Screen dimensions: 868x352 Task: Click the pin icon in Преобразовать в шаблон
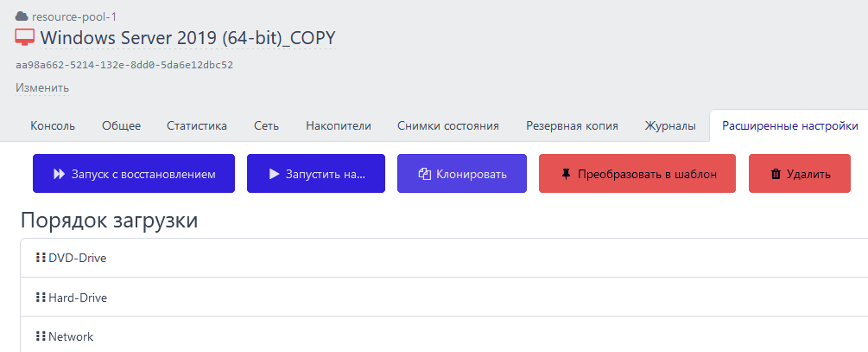pos(566,174)
